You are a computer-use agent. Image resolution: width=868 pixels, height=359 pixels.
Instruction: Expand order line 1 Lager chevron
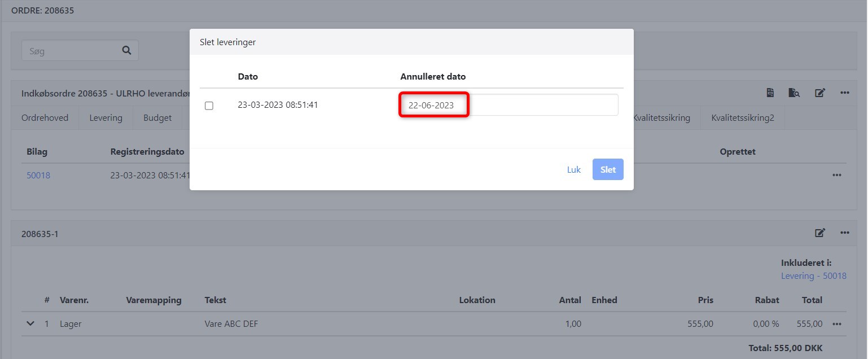29,324
